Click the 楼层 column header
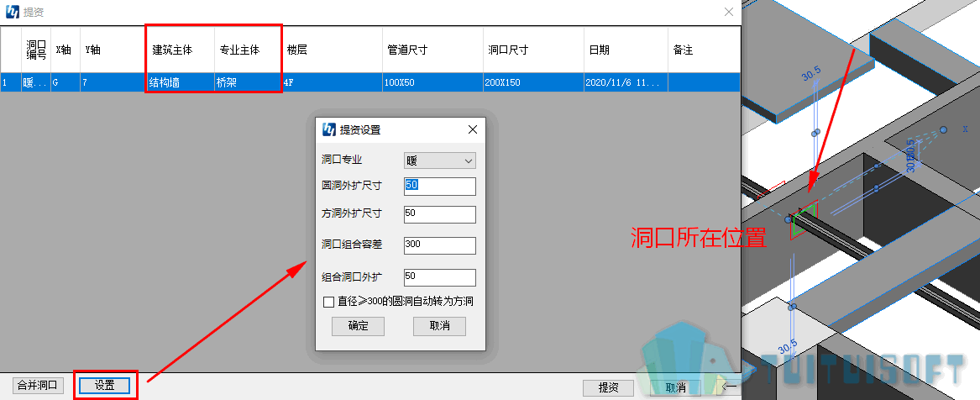The height and width of the screenshot is (400, 980). (332, 50)
